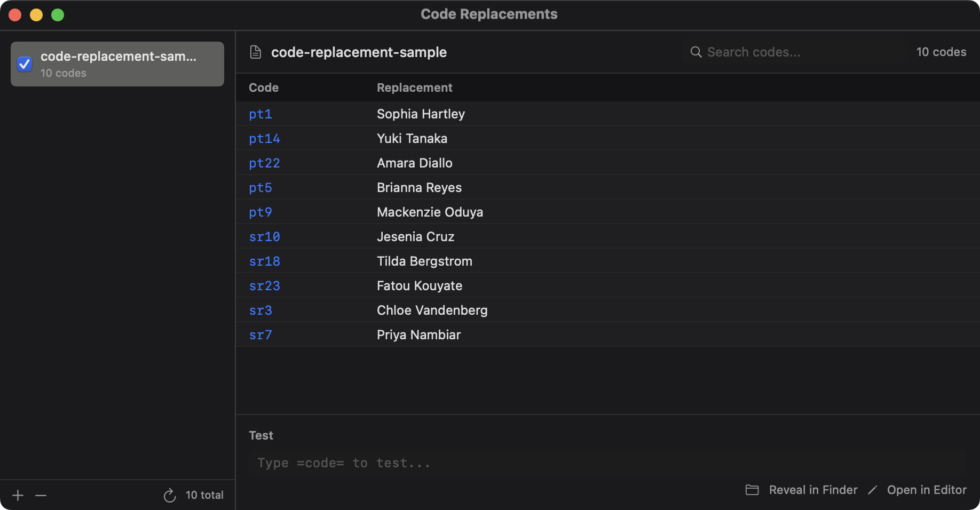Click the Replacement column header
Viewport: 980px width, 510px height.
[x=415, y=87]
